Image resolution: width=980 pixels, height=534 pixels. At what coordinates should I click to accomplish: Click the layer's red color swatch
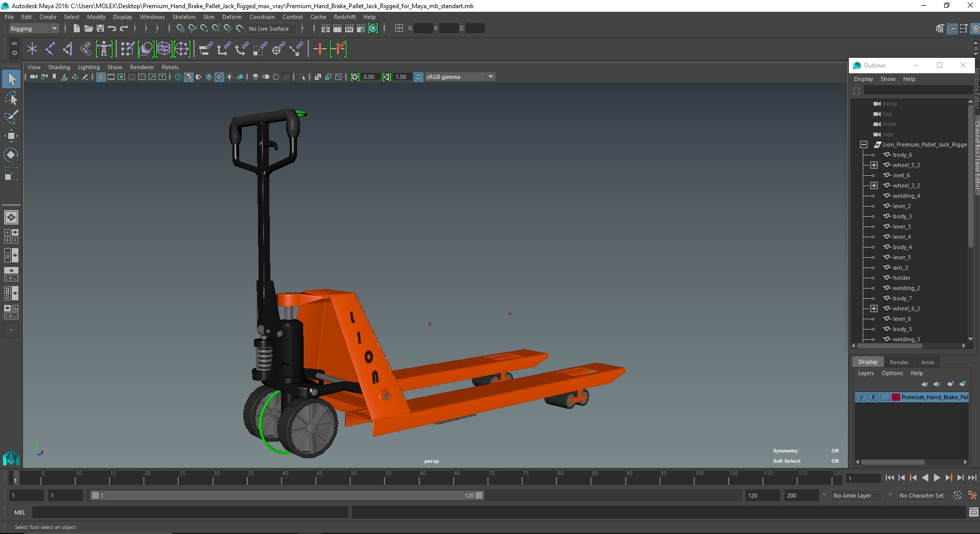coord(896,397)
